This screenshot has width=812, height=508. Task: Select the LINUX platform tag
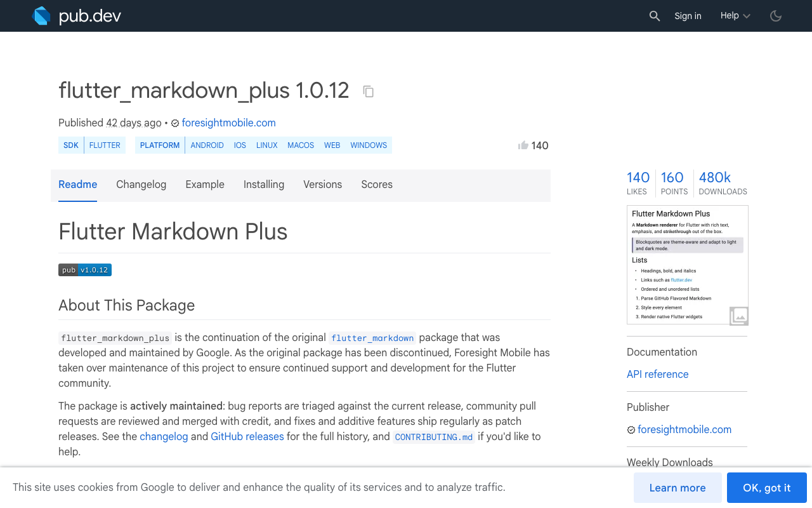[267, 145]
